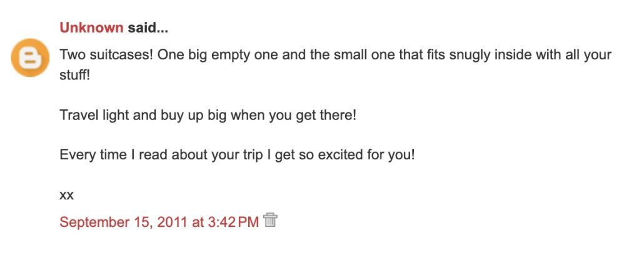Open the September 15, 2011 timestamp permalink
This screenshot has width=644, height=255.
pyautogui.click(x=159, y=222)
